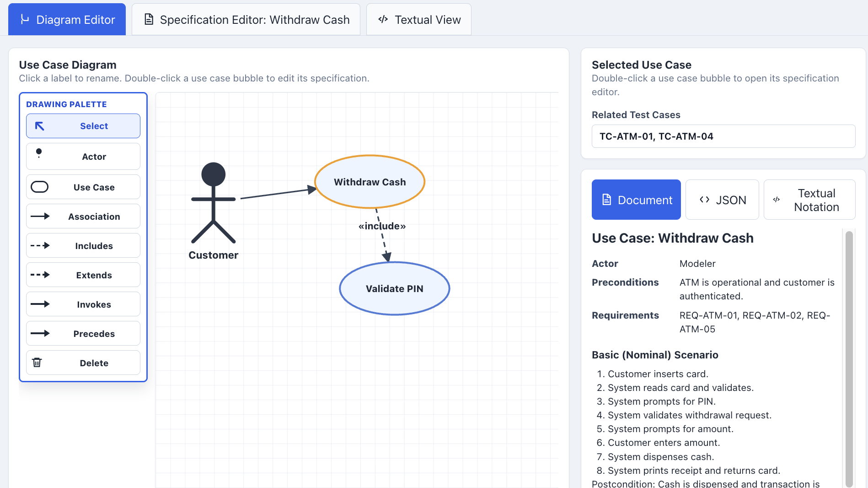Choose the Use Case tool label

coord(94,187)
